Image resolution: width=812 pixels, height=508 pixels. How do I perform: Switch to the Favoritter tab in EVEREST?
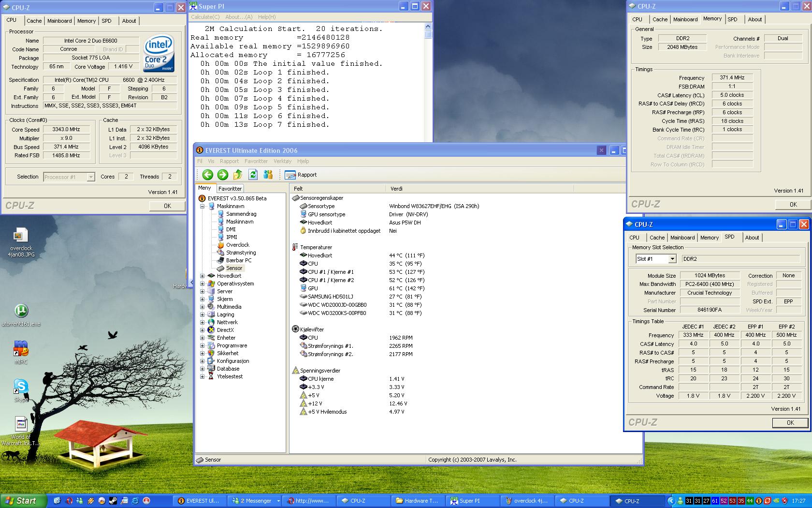pyautogui.click(x=230, y=189)
